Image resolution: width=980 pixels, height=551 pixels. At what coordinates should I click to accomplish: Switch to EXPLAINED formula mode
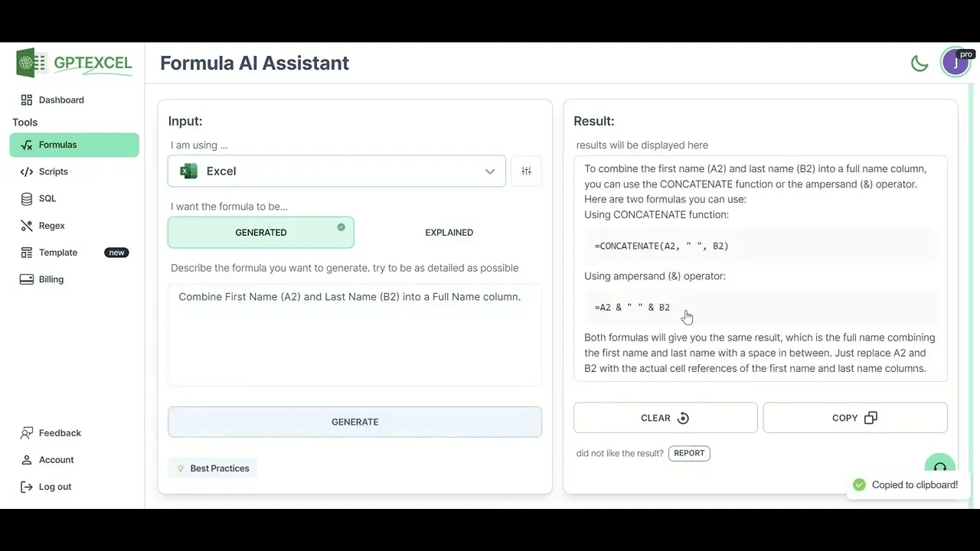pos(449,233)
